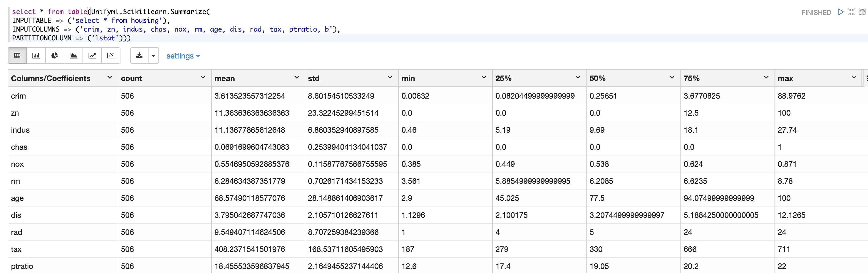This screenshot has height=273, width=868.
Task: Select the rm row name cell
Action: point(63,181)
